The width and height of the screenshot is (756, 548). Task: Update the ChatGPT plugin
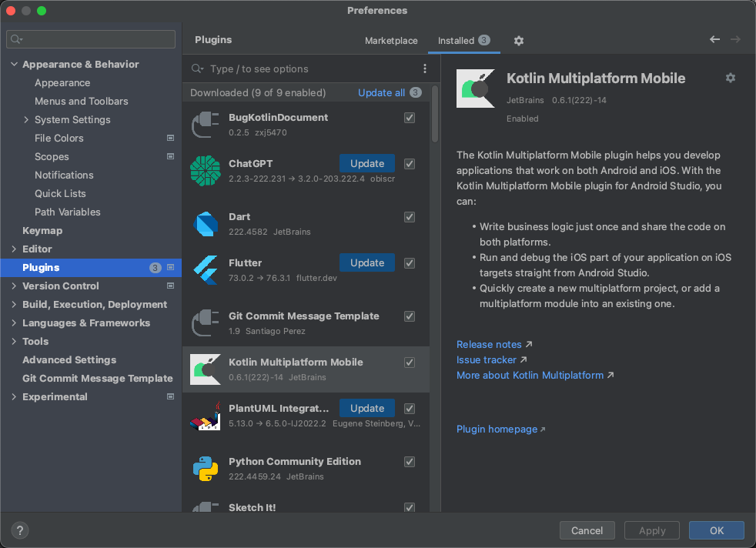tap(367, 163)
